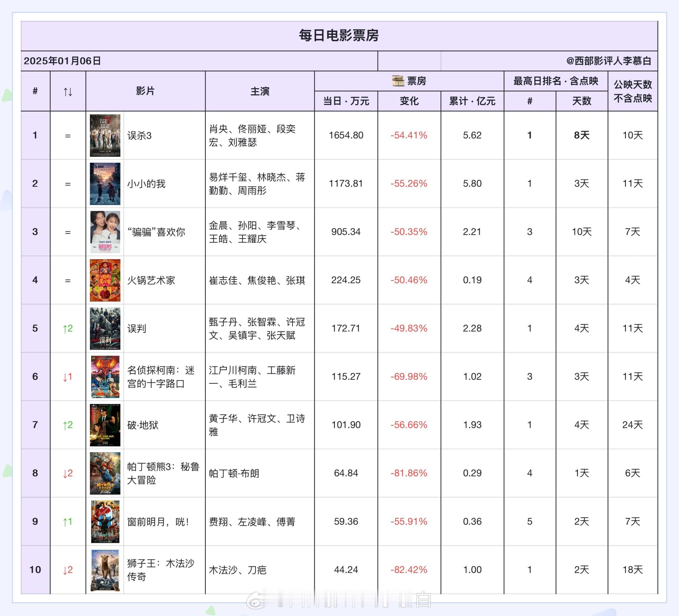Screen dimensions: 679x616
Task: Click the red ↓1 indicator for 名侦探柯南
Action: [68, 377]
